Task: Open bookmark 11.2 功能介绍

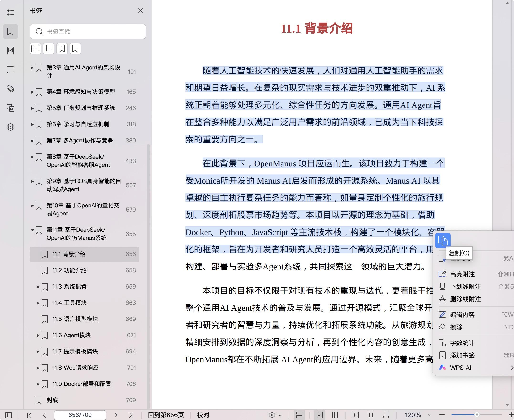Action: coord(84,270)
